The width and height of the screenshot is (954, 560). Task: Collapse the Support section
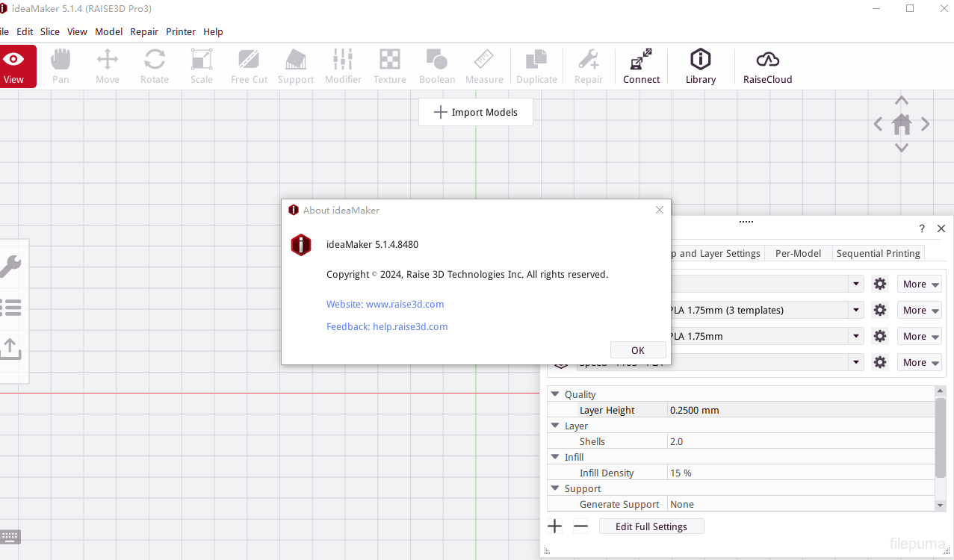click(x=555, y=488)
